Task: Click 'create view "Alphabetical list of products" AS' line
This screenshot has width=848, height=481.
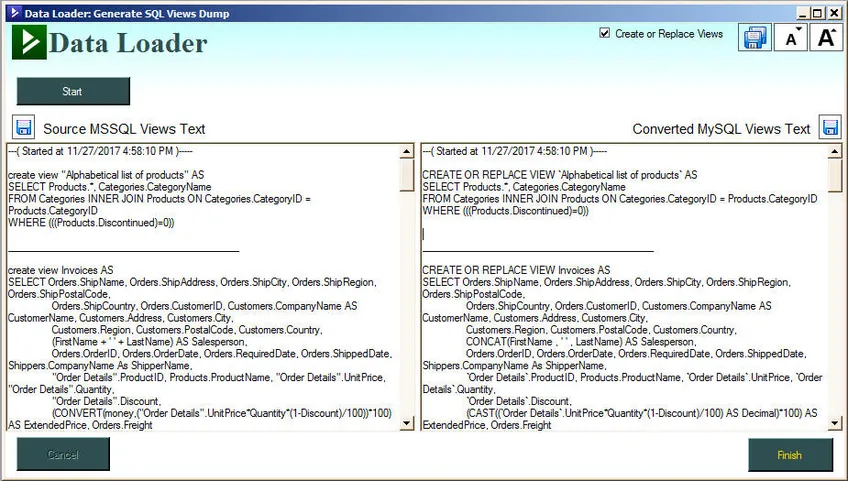Action: pyautogui.click(x=106, y=175)
